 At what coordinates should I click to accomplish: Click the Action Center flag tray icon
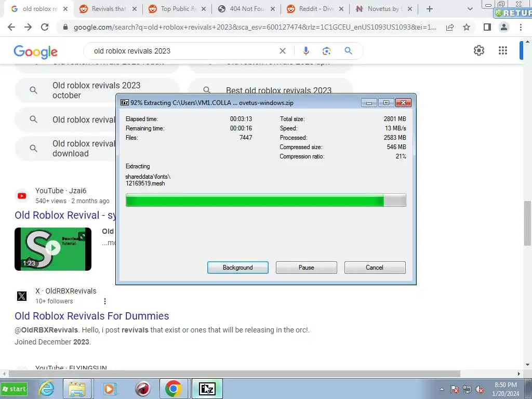(454, 389)
